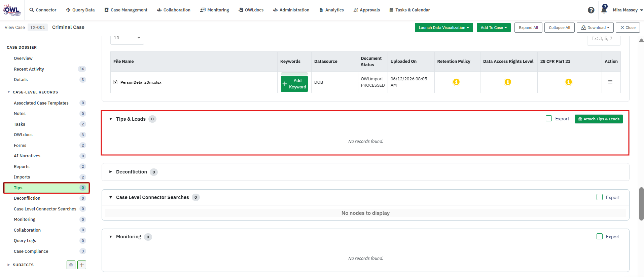Sort by Uploaded On column header
This screenshot has height=277, width=644.
(x=403, y=62)
